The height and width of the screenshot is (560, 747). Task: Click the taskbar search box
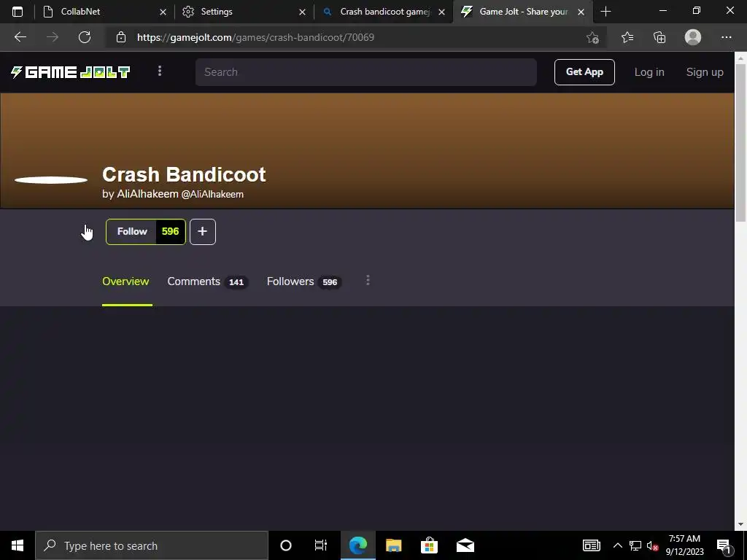point(152,545)
